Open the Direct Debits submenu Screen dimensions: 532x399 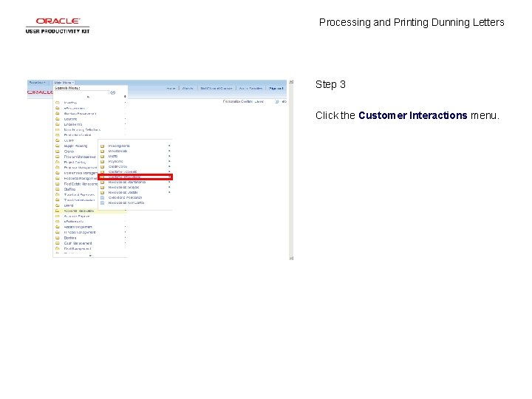click(x=117, y=151)
